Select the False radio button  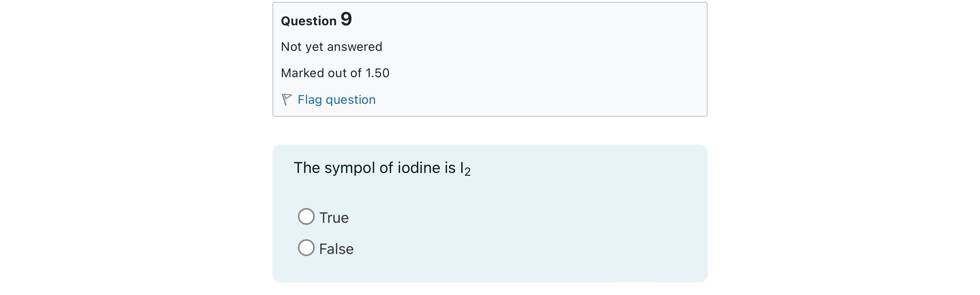(306, 248)
